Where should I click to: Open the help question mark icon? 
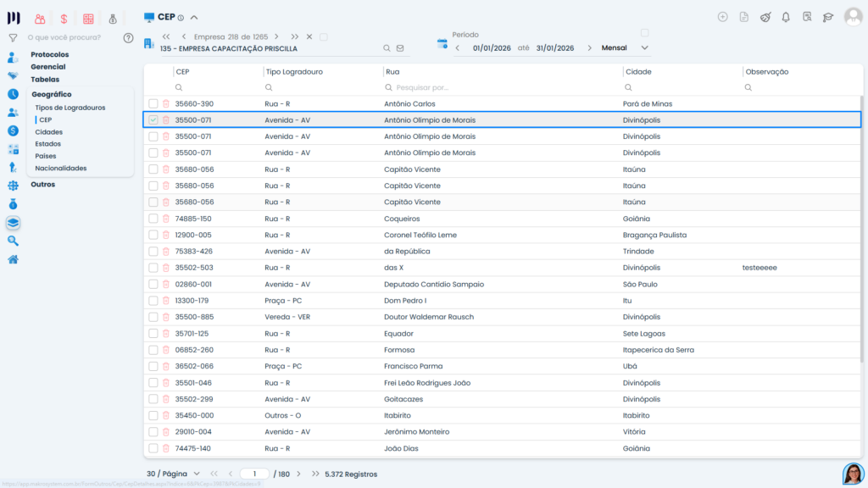click(128, 37)
